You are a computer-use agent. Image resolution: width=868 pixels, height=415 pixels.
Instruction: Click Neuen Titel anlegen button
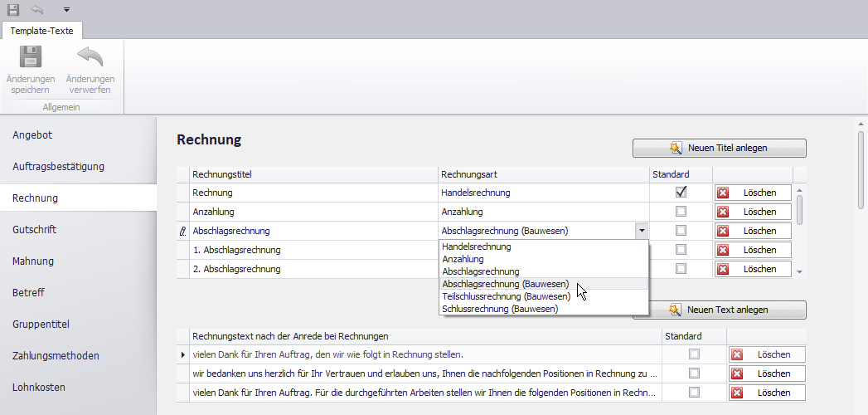[x=719, y=149]
